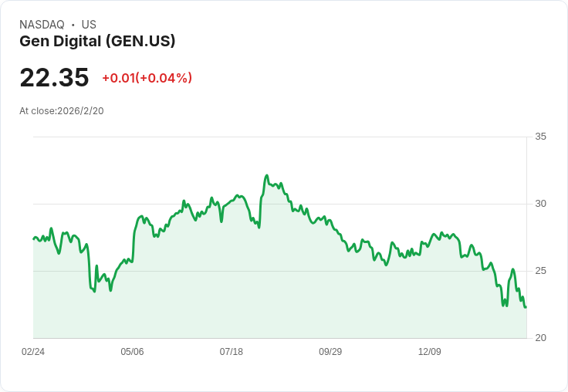
Task: Click the starting point of the price line
Action: pyautogui.click(x=34, y=238)
